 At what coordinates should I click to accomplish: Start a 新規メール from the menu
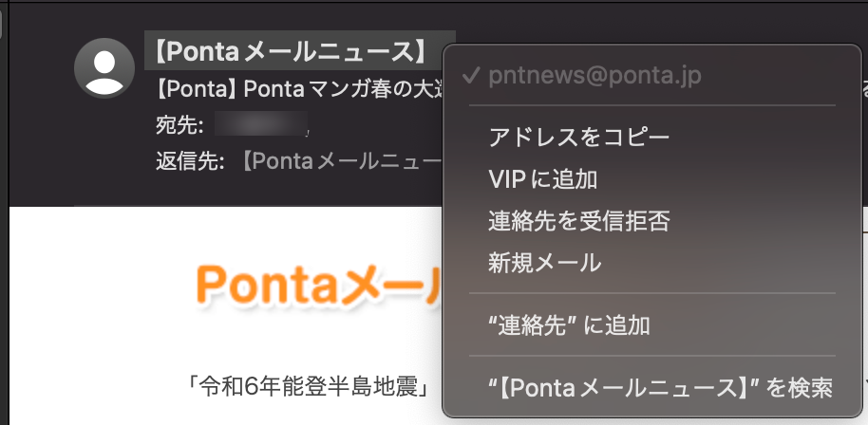pos(544,263)
